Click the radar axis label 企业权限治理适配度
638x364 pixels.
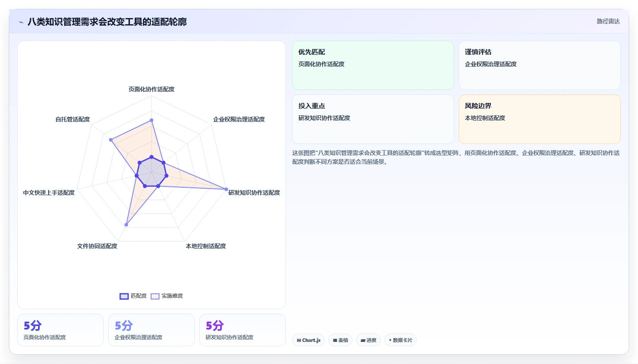click(x=239, y=119)
